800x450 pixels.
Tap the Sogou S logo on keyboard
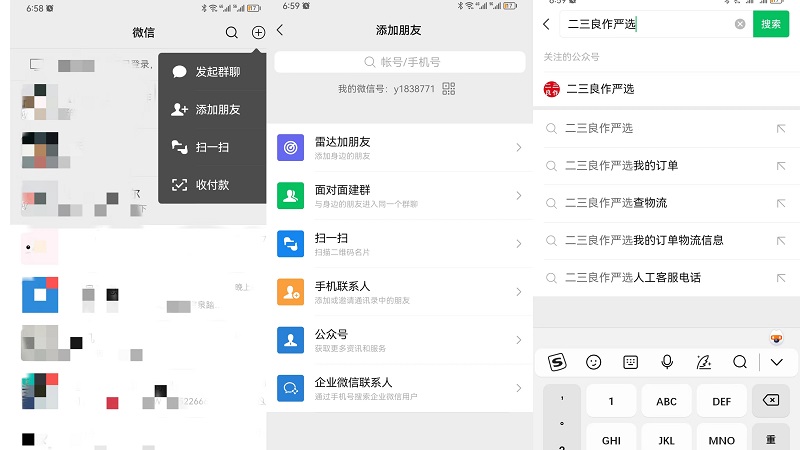point(557,362)
